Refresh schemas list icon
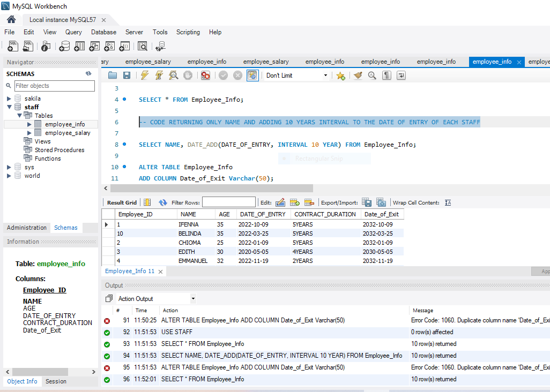The width and height of the screenshot is (550, 392). tap(88, 73)
